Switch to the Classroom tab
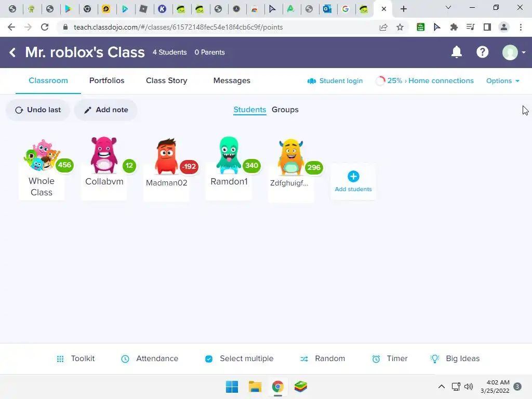The height and width of the screenshot is (399, 532). pyautogui.click(x=48, y=81)
